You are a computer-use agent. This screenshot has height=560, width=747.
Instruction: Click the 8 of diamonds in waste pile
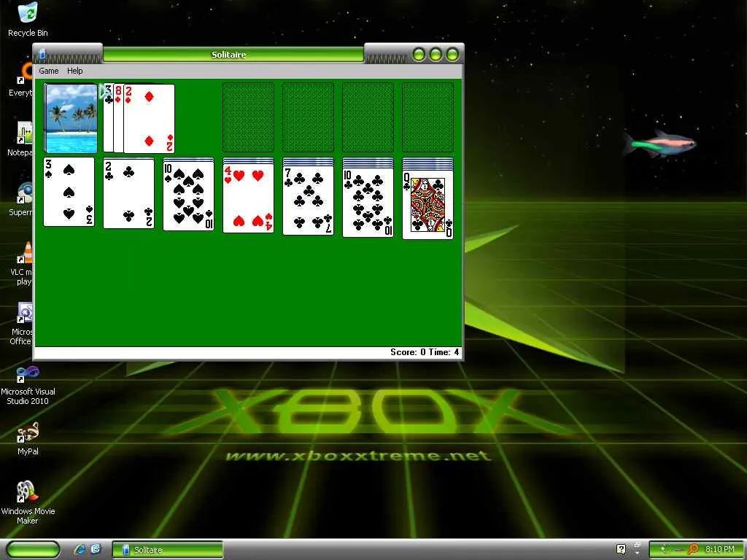[119, 117]
